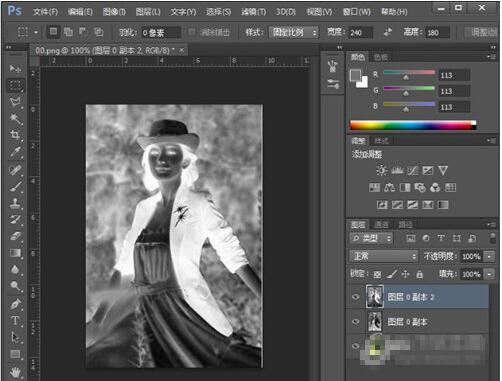Select the Magic Wand tool
Screen dimensions: 502x381
click(x=15, y=118)
